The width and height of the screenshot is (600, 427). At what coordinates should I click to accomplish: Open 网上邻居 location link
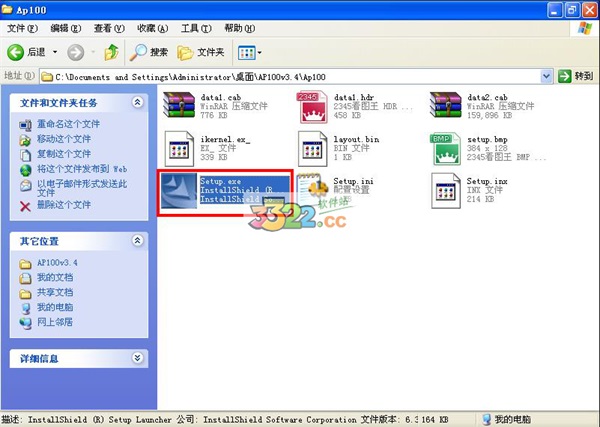55,322
